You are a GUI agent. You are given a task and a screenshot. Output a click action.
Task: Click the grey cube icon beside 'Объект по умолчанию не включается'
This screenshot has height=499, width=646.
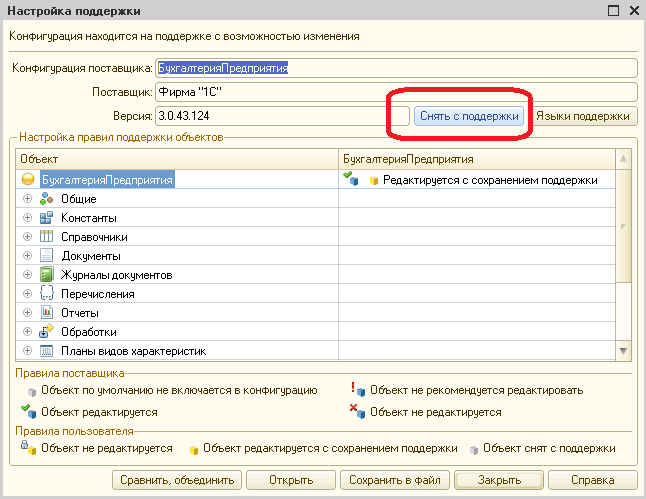coord(32,391)
